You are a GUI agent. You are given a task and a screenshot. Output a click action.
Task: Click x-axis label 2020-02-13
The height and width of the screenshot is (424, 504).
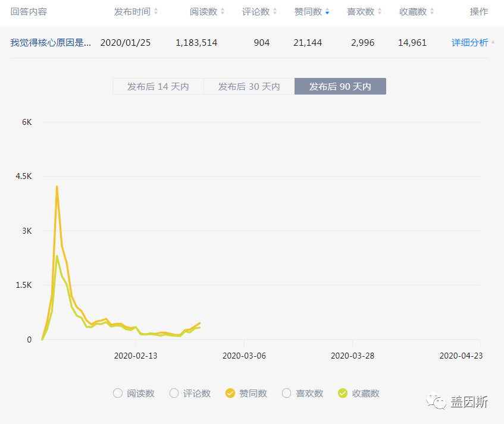click(136, 356)
